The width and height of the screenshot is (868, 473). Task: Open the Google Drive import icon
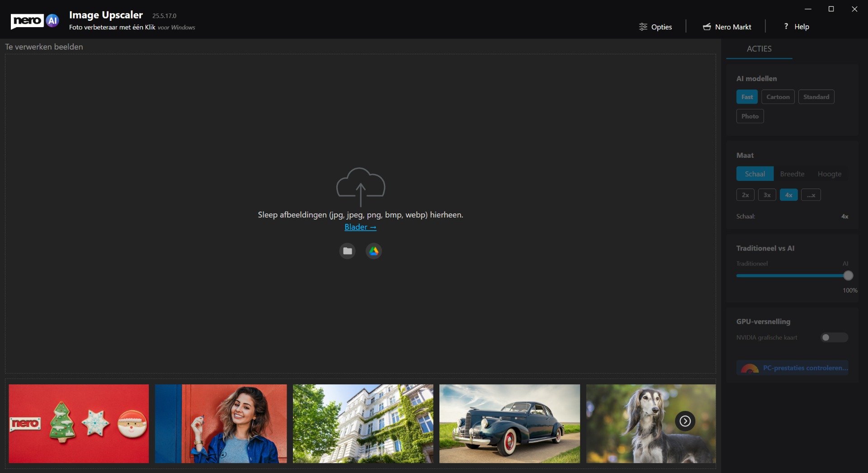pyautogui.click(x=373, y=251)
